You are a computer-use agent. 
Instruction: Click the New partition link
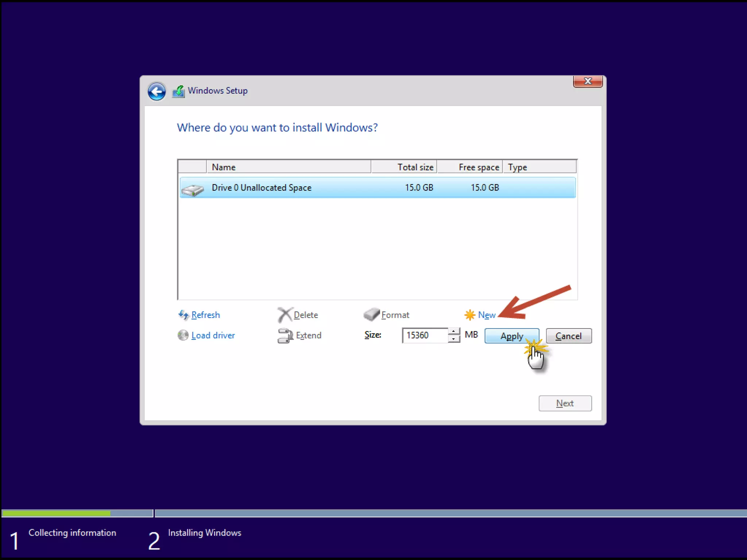point(487,315)
